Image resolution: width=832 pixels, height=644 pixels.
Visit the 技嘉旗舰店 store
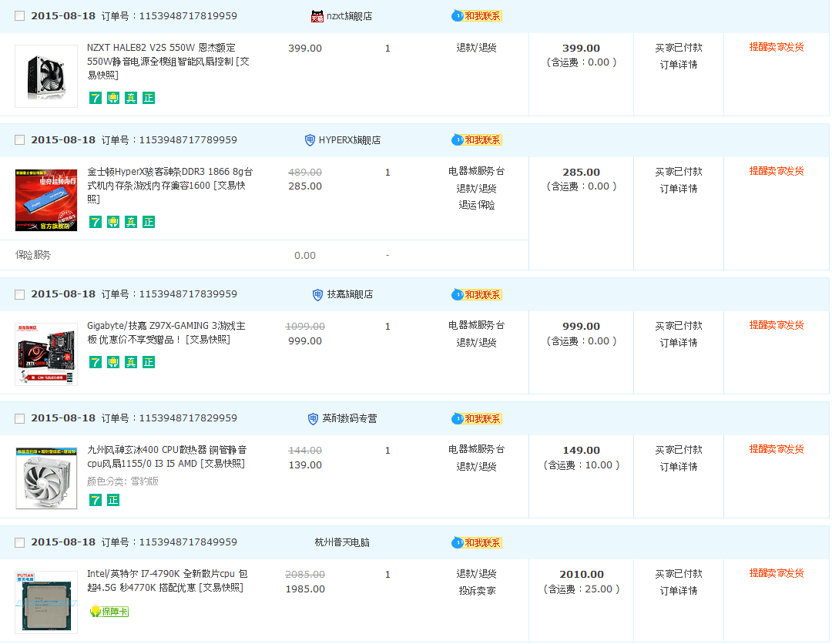[350, 294]
